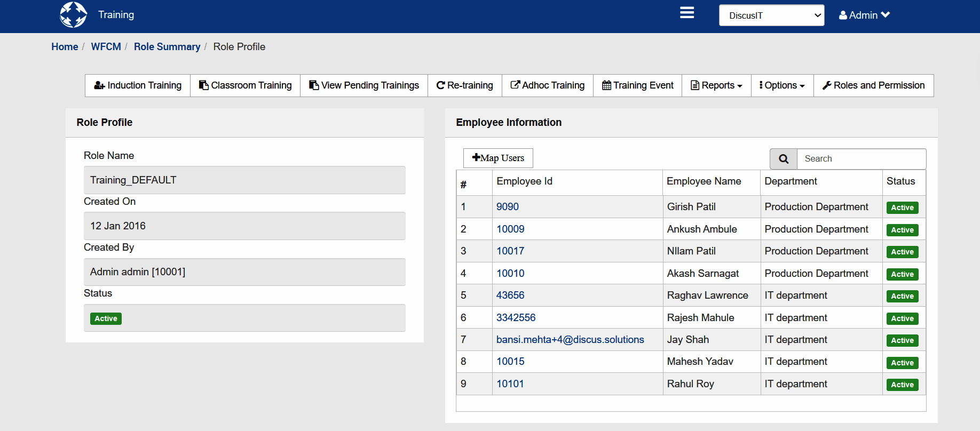980x431 pixels.
Task: Expand the Options dropdown menu
Action: pos(782,85)
